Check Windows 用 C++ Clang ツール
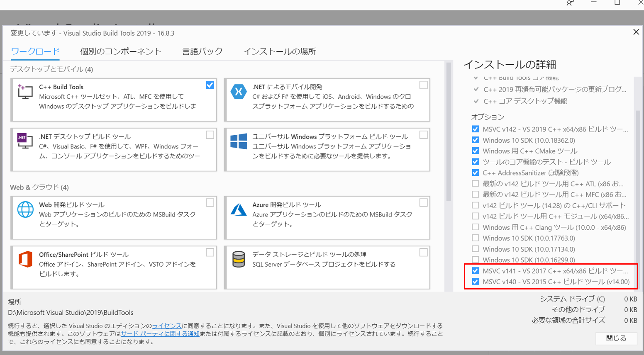The width and height of the screenshot is (644, 355). [x=476, y=227]
